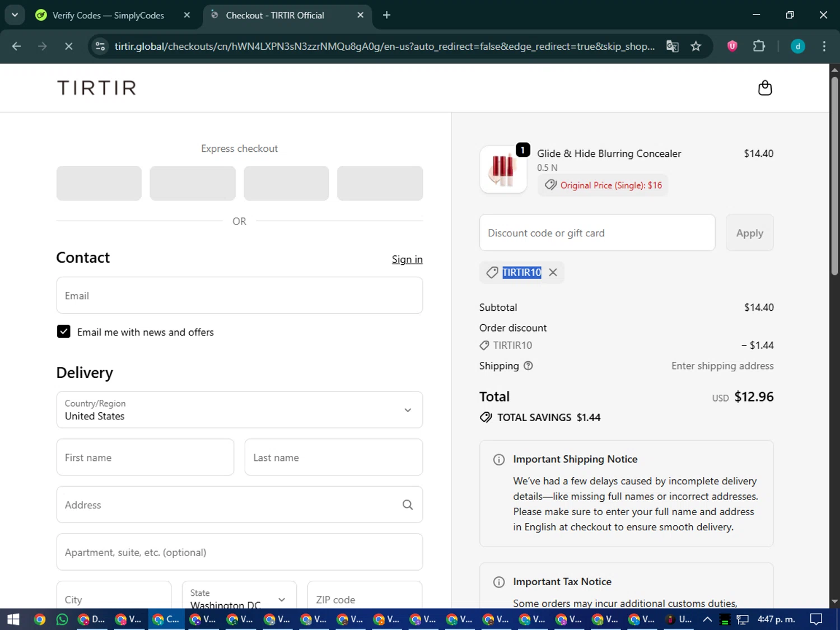The width and height of the screenshot is (840, 630).
Task: Click the Sign in link
Action: click(x=407, y=259)
